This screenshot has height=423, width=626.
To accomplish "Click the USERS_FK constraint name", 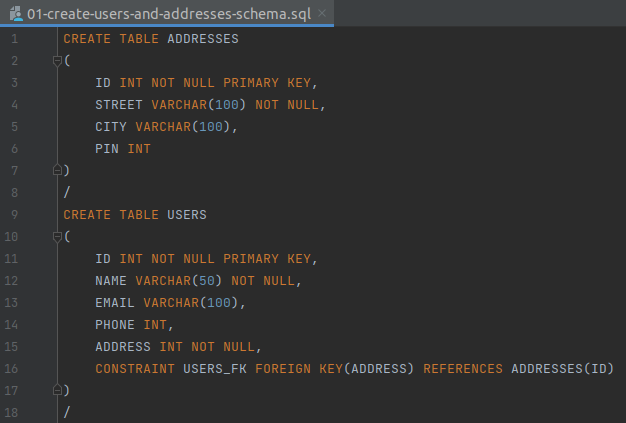I will pos(215,368).
